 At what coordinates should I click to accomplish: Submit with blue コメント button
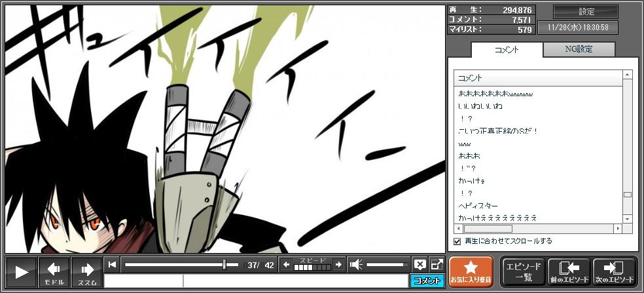(x=427, y=281)
